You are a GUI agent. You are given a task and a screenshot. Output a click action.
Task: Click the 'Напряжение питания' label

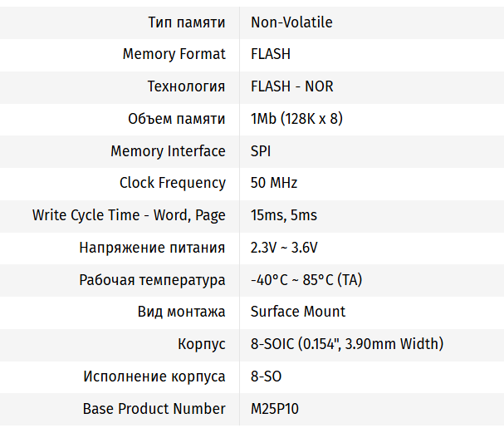pyautogui.click(x=152, y=248)
